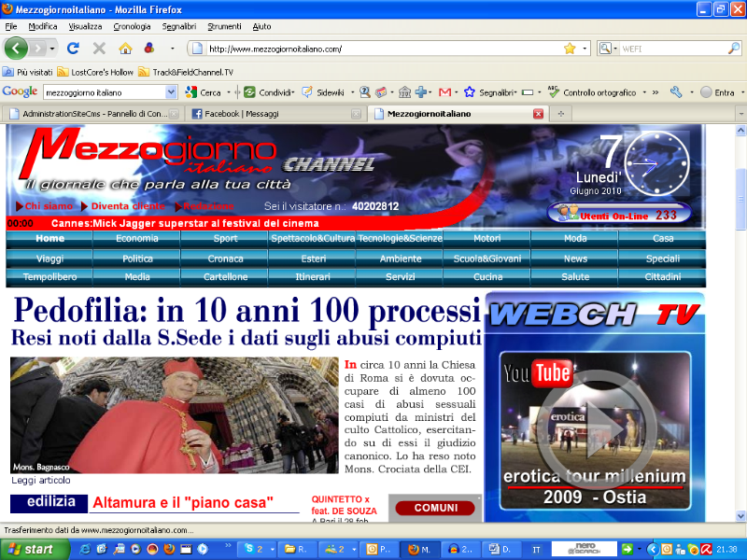Open the Cronaca section
Screen dimensions: 747x560
point(225,259)
